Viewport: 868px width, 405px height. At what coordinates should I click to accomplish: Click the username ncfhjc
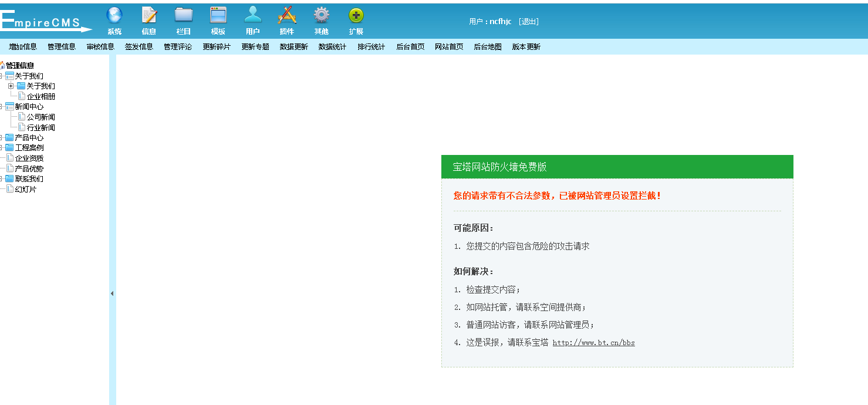(x=501, y=21)
